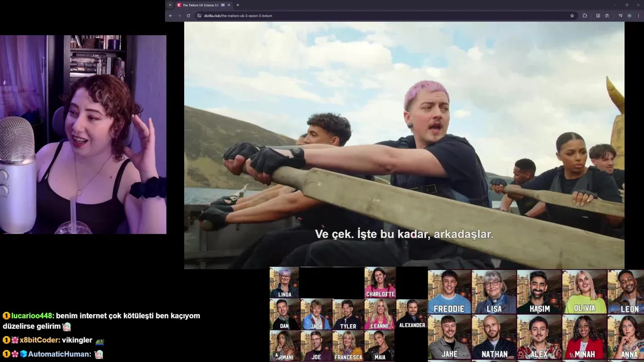This screenshot has width=644, height=362.
Task: Open the tab search dropdown in Chrome
Action: click(x=170, y=5)
